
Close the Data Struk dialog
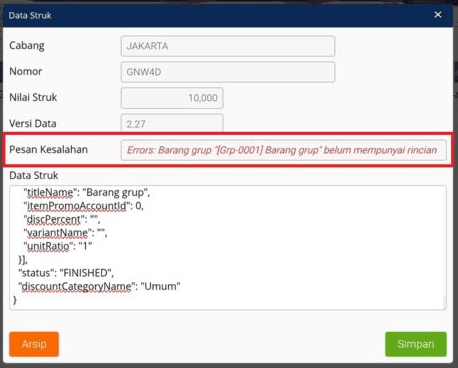coord(438,15)
